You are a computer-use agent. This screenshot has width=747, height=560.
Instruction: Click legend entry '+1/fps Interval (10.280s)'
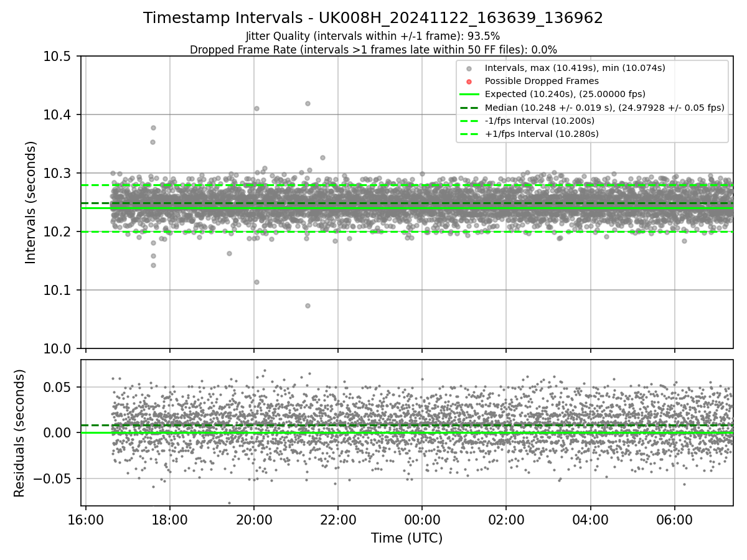coord(542,134)
